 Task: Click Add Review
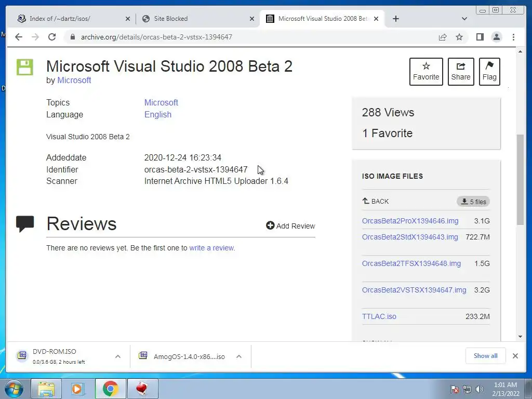[291, 226]
